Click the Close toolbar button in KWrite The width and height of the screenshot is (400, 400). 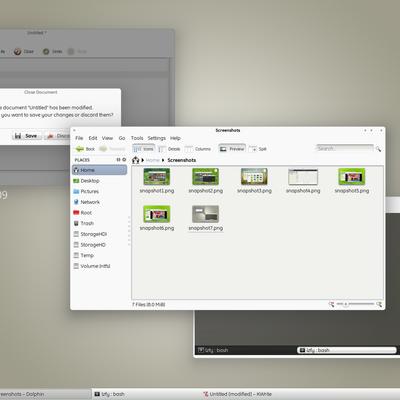click(24, 51)
